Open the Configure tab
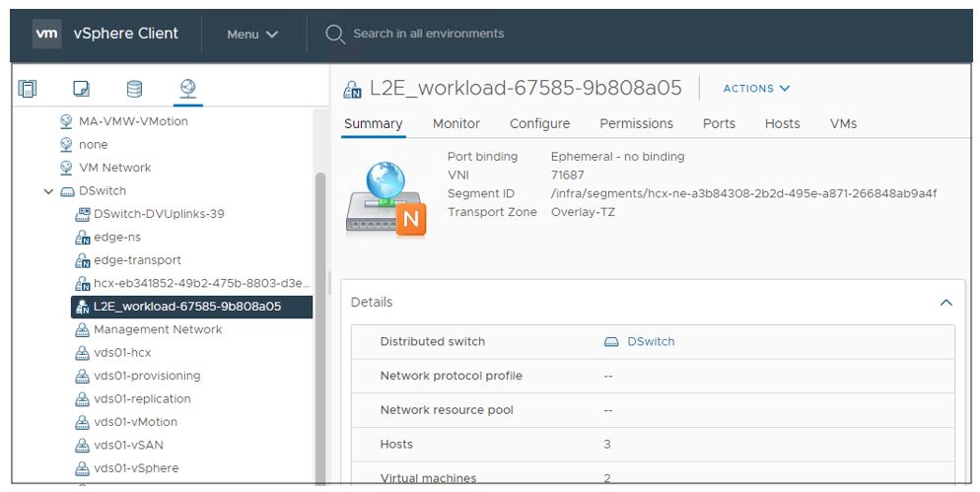The width and height of the screenshot is (980, 492). (x=540, y=124)
